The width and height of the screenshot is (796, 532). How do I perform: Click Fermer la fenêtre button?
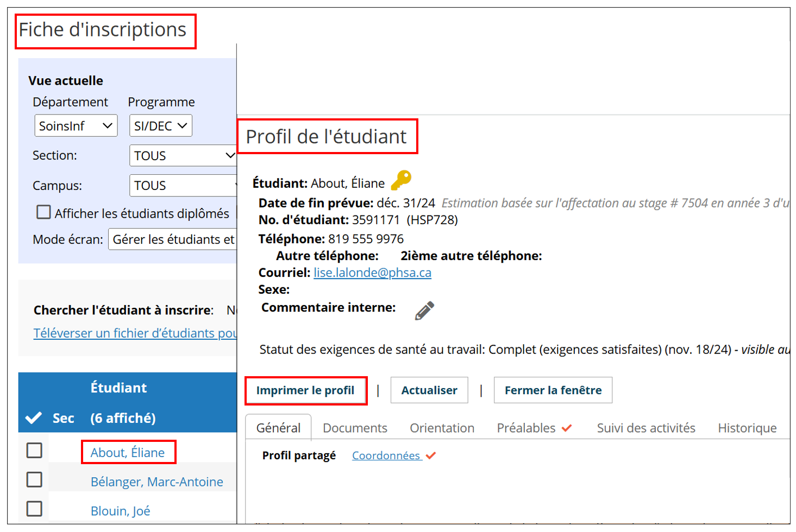tap(553, 390)
